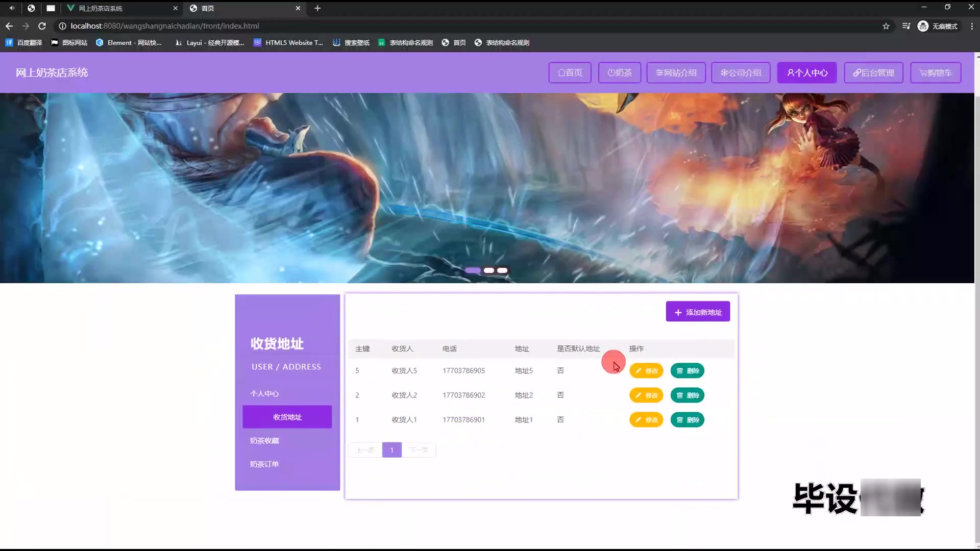The image size is (980, 551).
Task: Click the 是否默认地址 column header
Action: point(578,349)
